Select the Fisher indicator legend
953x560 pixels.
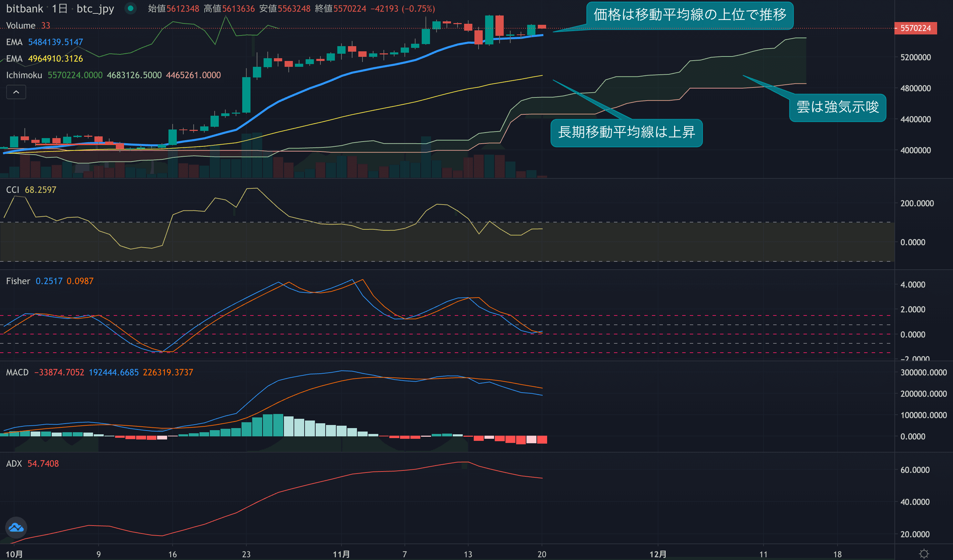18,281
